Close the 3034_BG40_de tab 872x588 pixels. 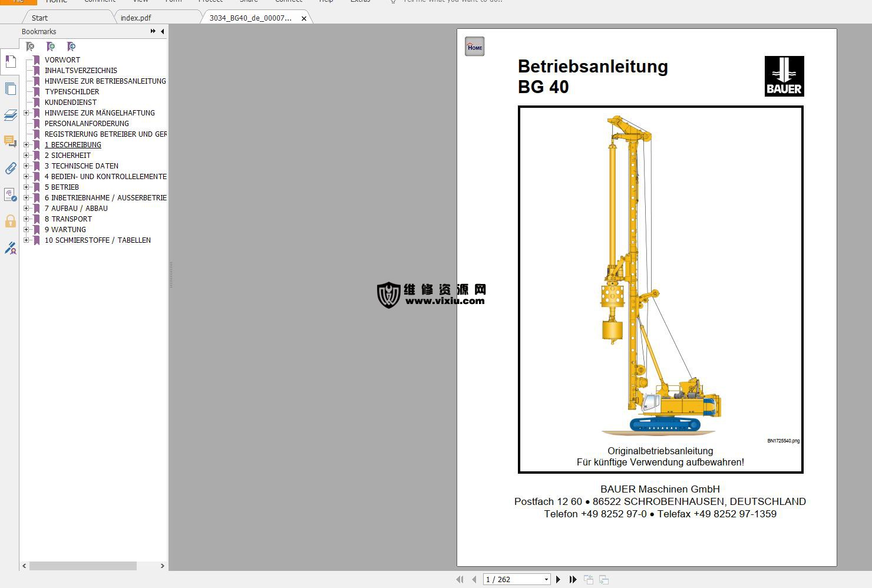coord(304,18)
